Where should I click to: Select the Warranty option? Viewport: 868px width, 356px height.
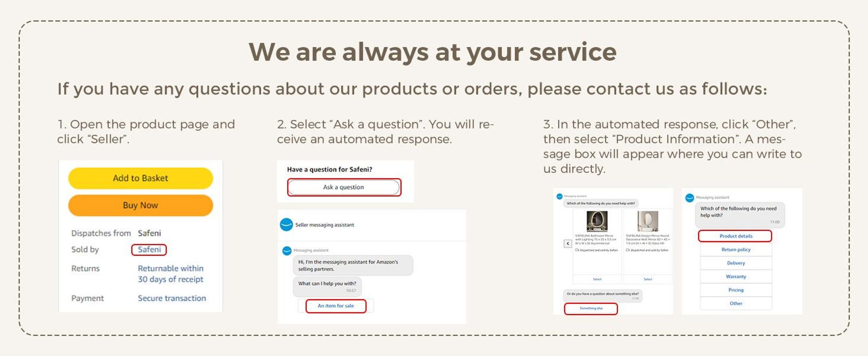point(736,277)
